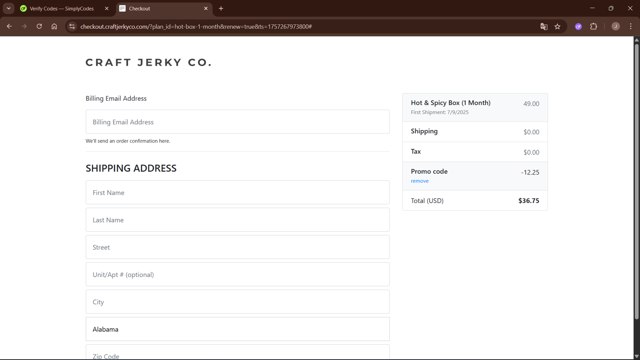Close the Verify Codes SimplyCodes tab

[x=107, y=8]
